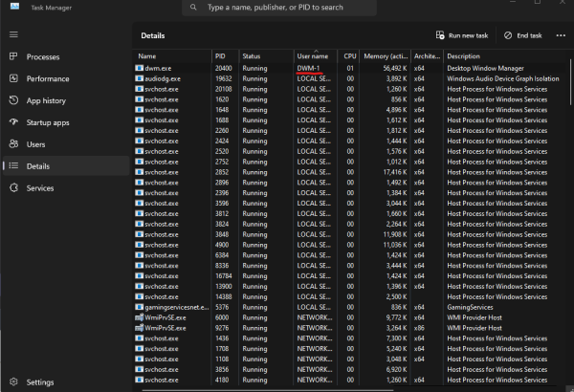Click the Run new task button
The height and width of the screenshot is (392, 574).
click(x=461, y=35)
